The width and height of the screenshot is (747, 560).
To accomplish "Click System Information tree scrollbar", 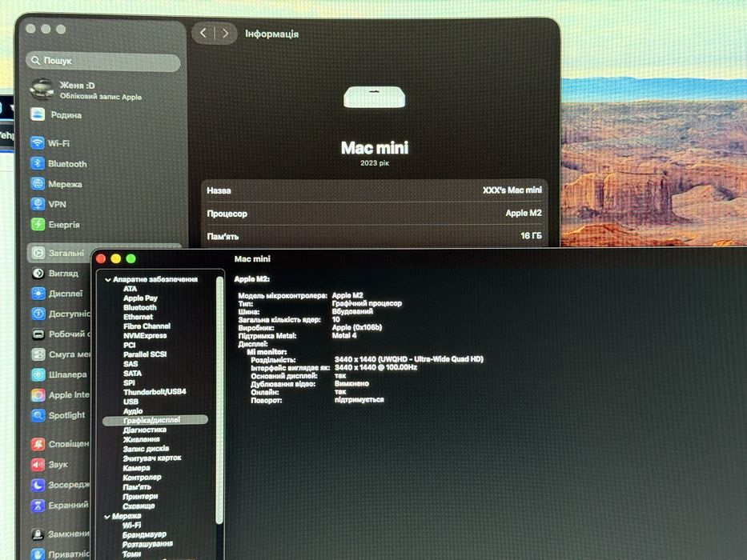I will [x=219, y=400].
